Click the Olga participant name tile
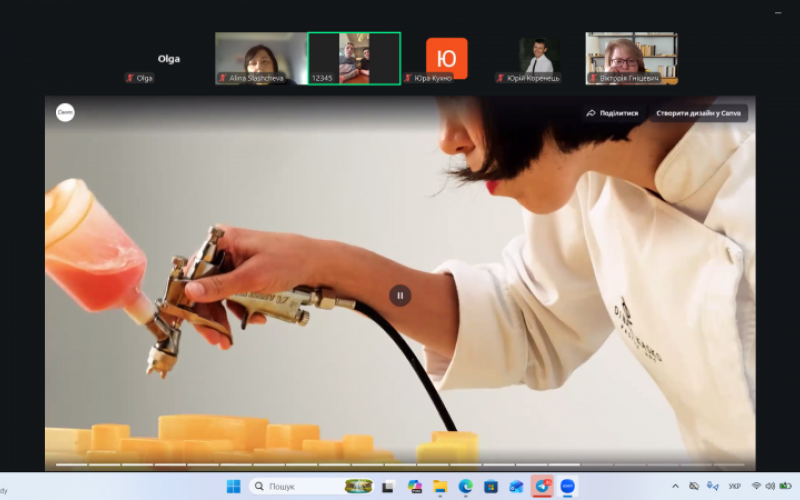This screenshot has height=500, width=800. click(169, 58)
